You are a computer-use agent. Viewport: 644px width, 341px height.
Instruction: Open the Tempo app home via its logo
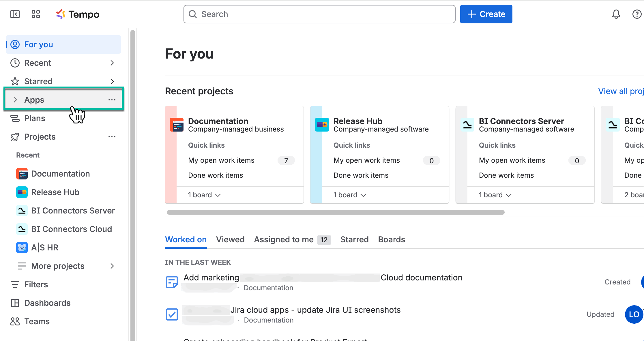(77, 14)
